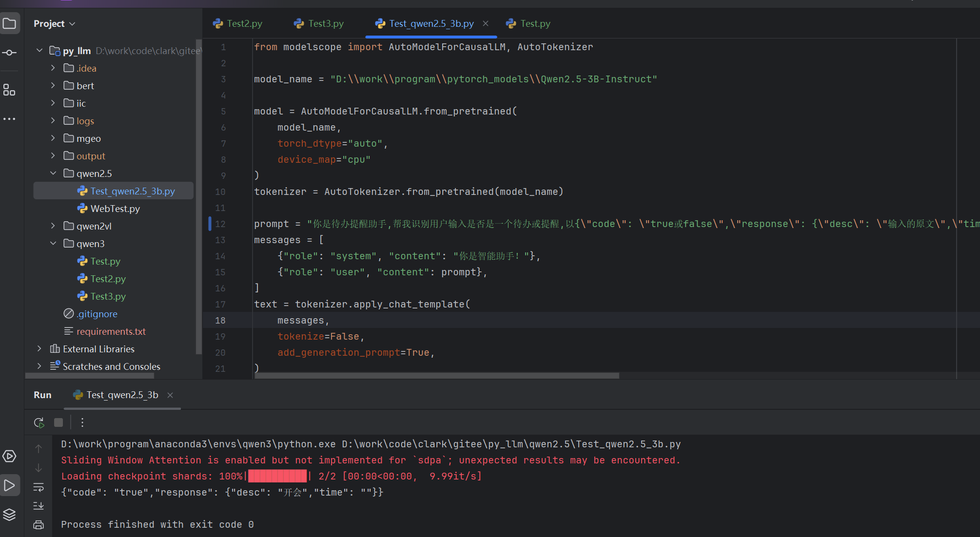The height and width of the screenshot is (537, 980).
Task: Click the editor horizontal scrollbar
Action: point(436,376)
